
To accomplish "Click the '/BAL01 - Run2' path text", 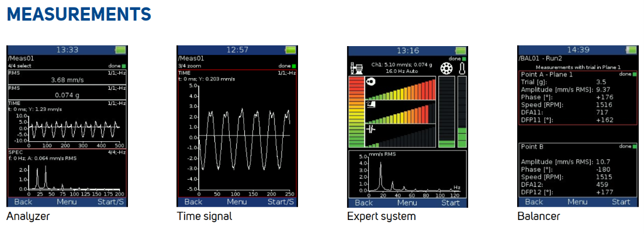I will pyautogui.click(x=539, y=58).
